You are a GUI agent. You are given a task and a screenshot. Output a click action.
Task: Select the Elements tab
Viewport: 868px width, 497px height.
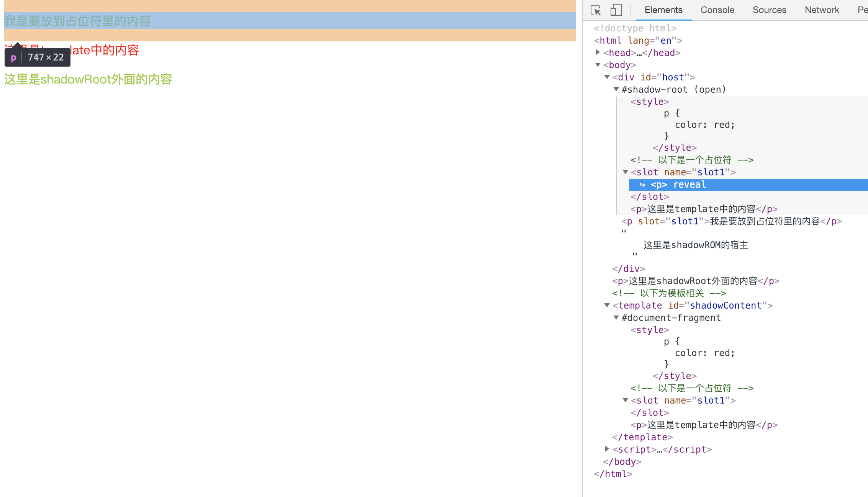coord(663,10)
